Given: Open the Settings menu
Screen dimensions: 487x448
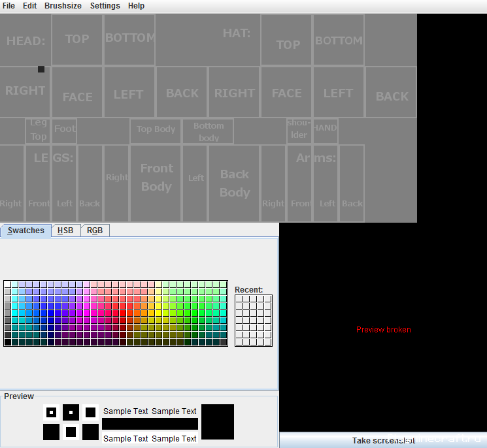Looking at the screenshot, I should click(105, 6).
